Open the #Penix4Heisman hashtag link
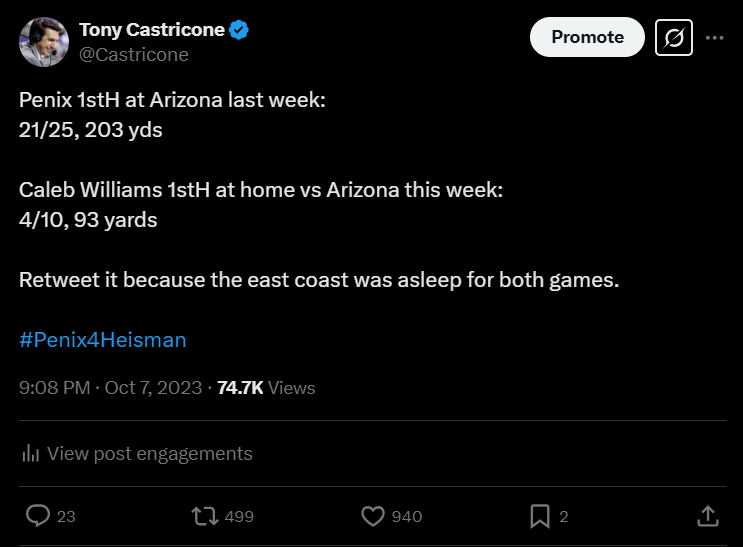 click(x=102, y=340)
